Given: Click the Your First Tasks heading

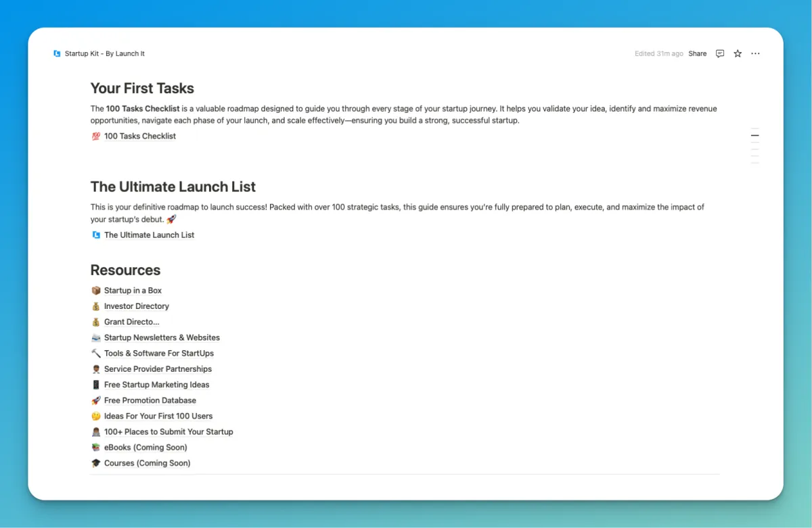Looking at the screenshot, I should click(142, 89).
